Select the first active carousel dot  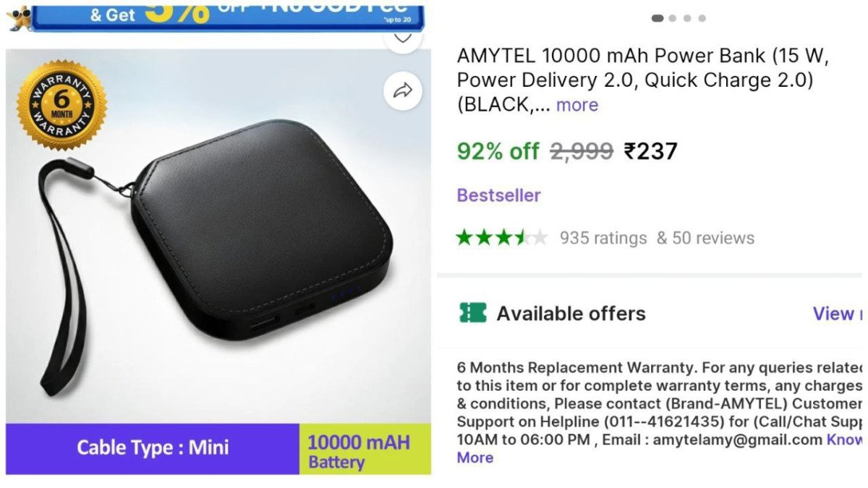tap(658, 18)
